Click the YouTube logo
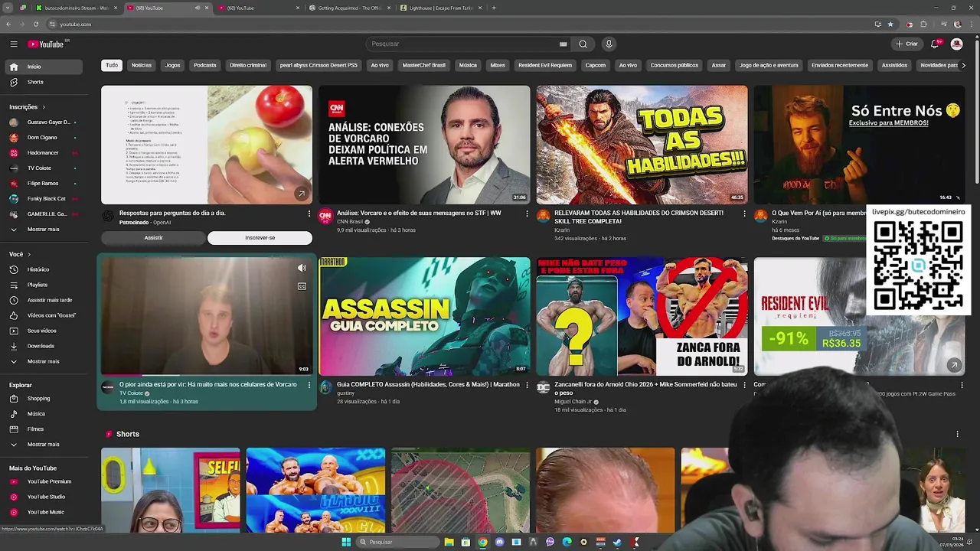The width and height of the screenshot is (980, 551). tap(47, 44)
